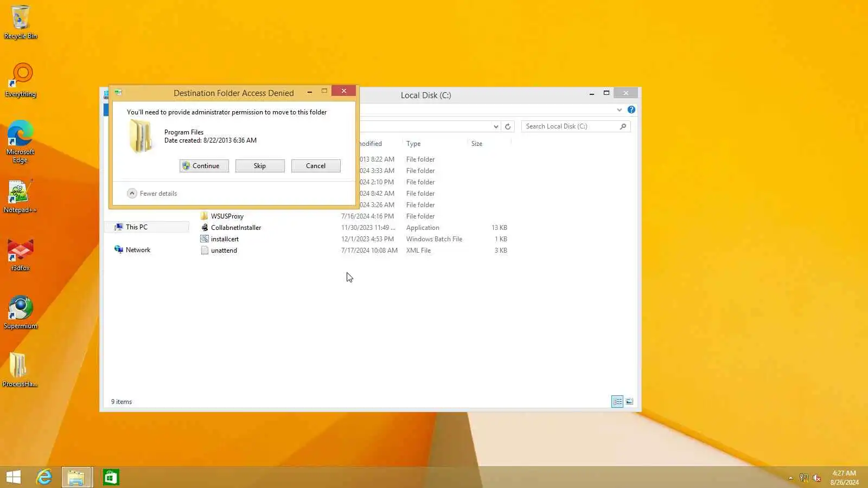Click the muted volume tray icon

coord(817,478)
